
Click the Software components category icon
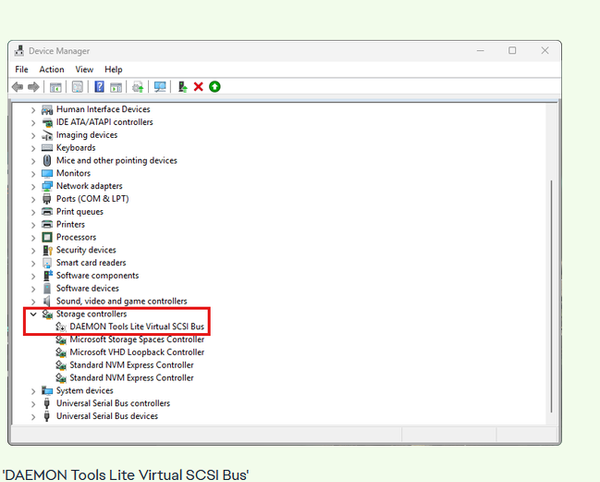[x=48, y=275]
